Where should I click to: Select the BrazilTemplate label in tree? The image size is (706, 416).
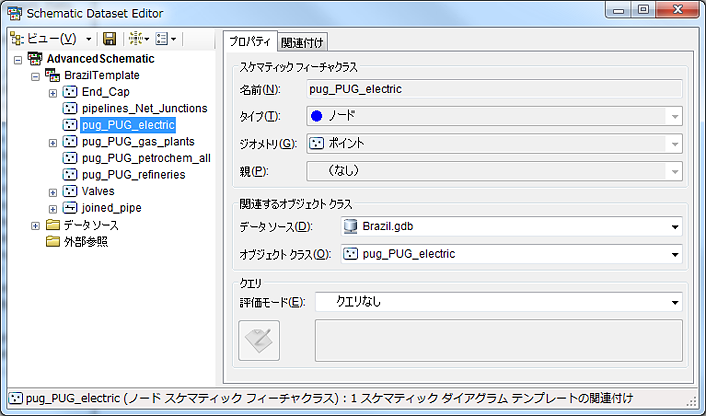click(102, 75)
